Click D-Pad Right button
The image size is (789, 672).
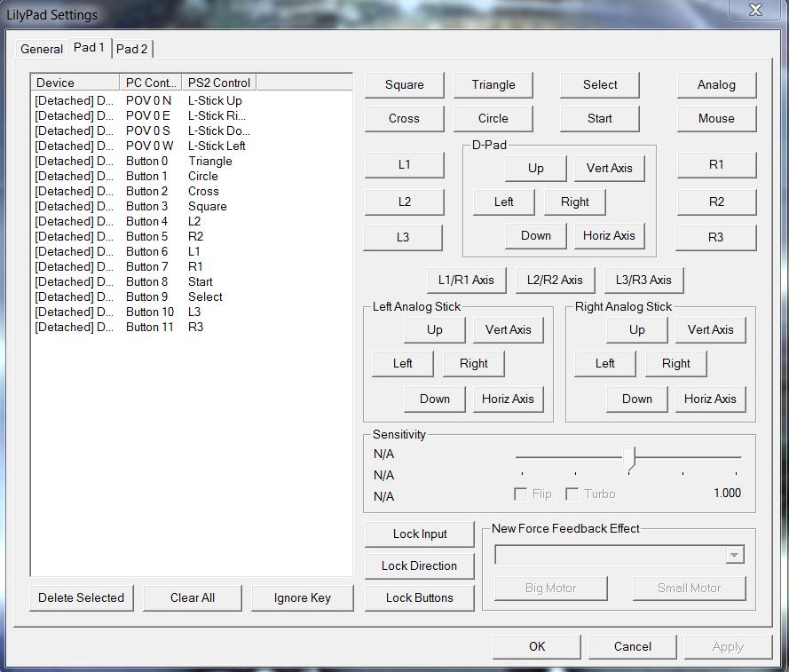(575, 202)
